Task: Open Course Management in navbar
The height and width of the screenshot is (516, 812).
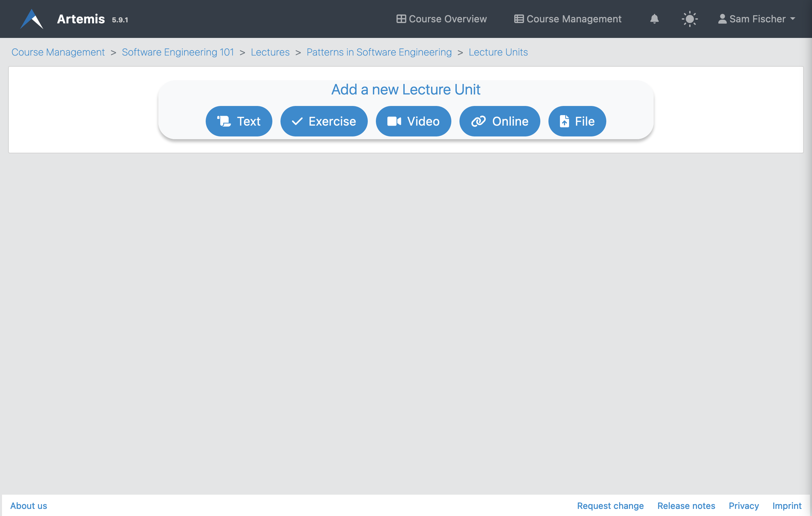Action: pos(568,19)
